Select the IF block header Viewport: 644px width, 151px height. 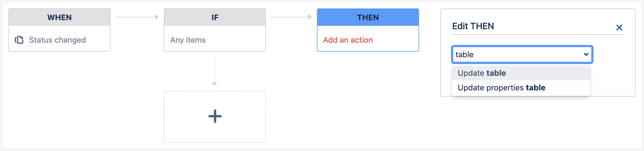pos(215,17)
